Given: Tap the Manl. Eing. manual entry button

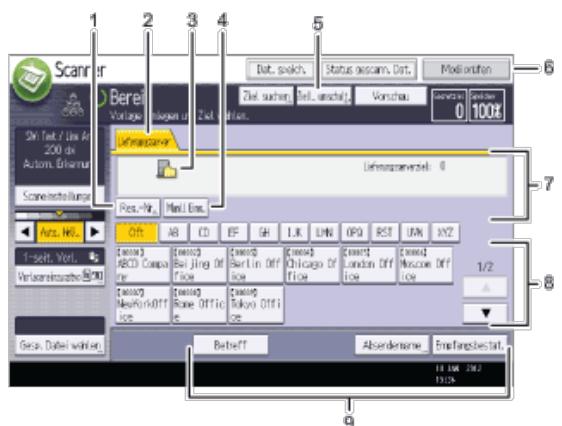Looking at the screenshot, I should tap(186, 208).
